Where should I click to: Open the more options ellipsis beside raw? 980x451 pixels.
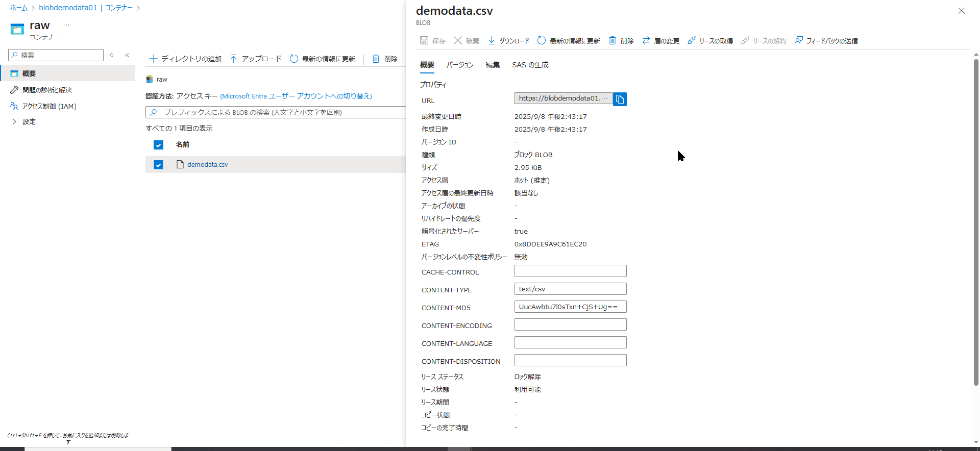coord(66,25)
